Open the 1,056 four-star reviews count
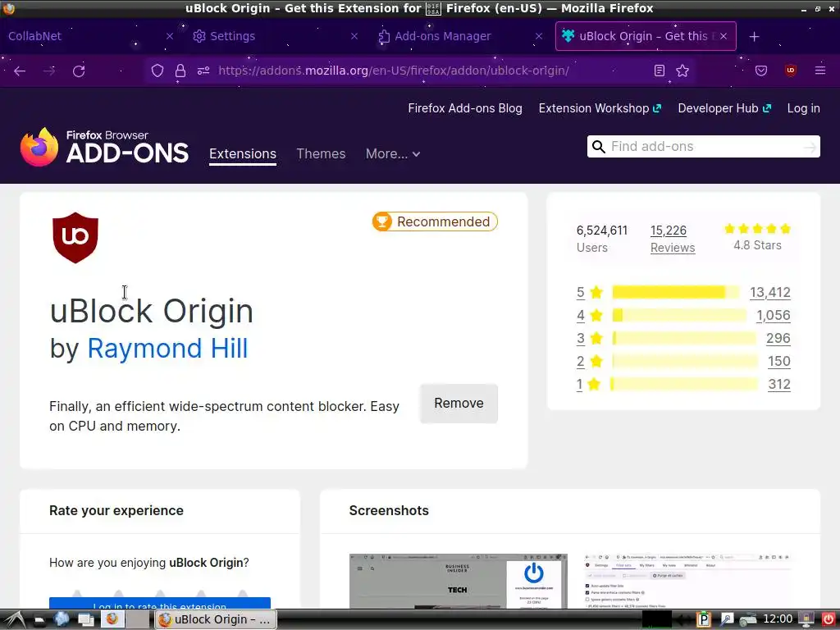This screenshot has width=840, height=630. 773,316
